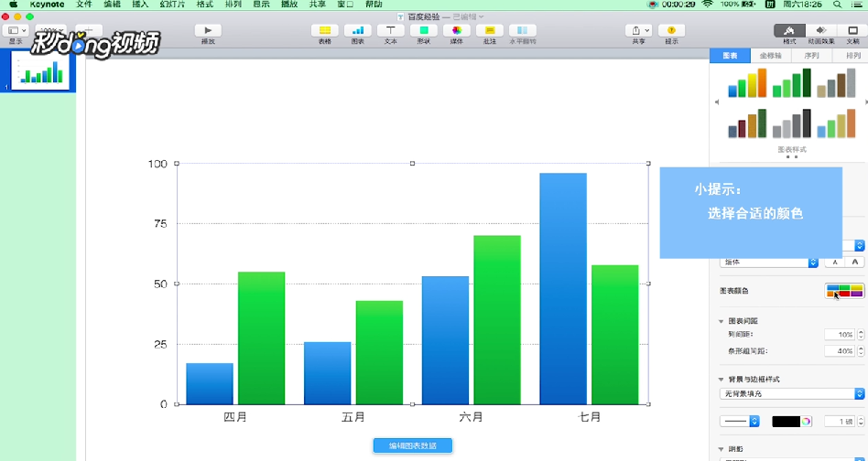
Task: Open the 幻灯片 (Slide) menu
Action: coord(173,4)
